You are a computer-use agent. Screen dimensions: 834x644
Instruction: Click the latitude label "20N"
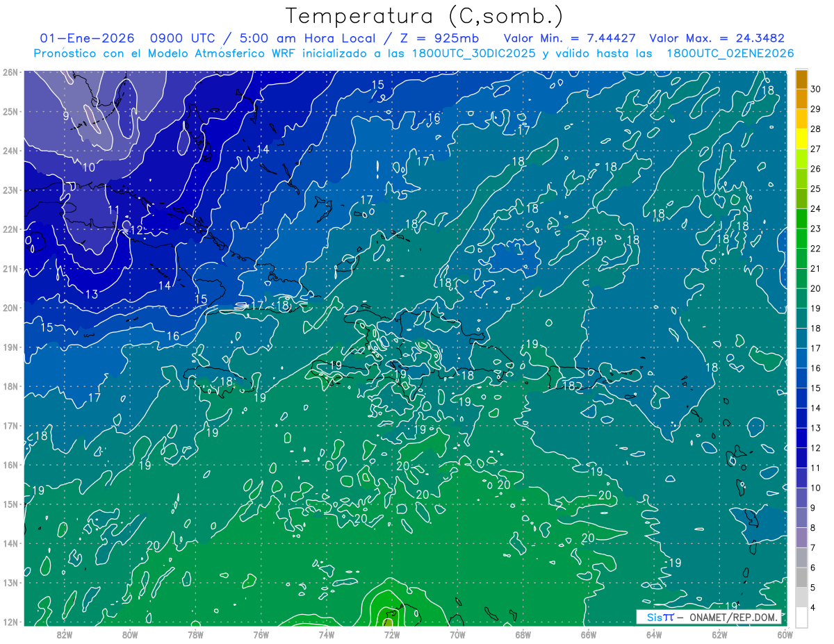(10, 308)
